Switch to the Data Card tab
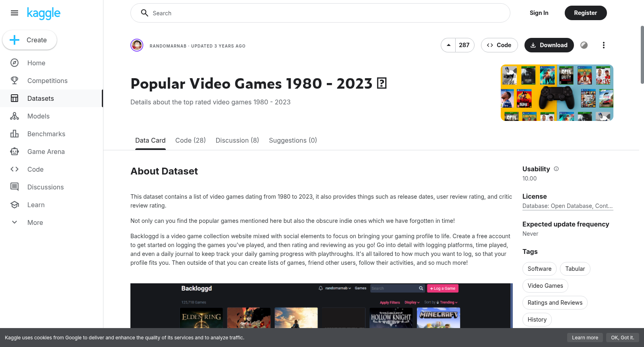The height and width of the screenshot is (347, 644). (x=150, y=140)
